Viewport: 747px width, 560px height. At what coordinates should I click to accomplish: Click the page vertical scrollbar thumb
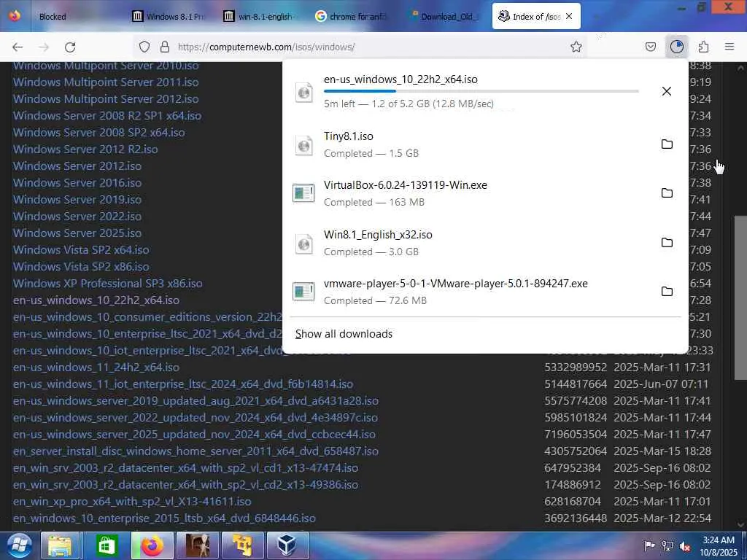tap(740, 297)
